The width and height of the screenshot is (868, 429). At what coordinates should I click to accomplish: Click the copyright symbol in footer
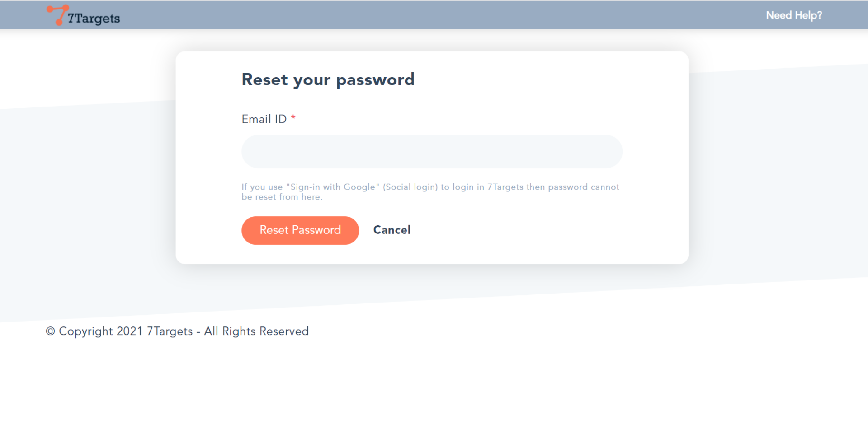click(50, 331)
